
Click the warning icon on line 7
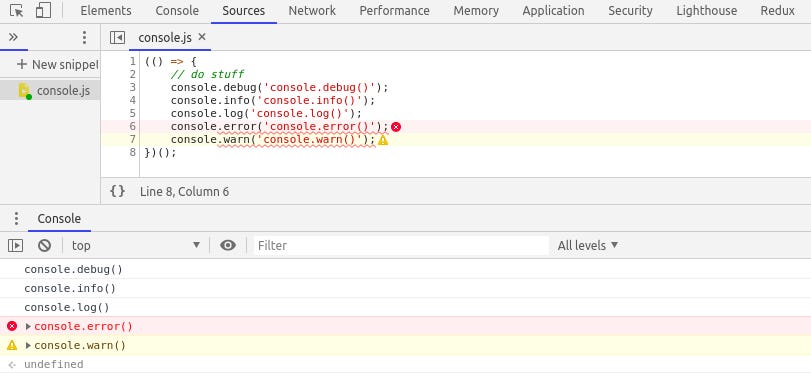point(383,140)
